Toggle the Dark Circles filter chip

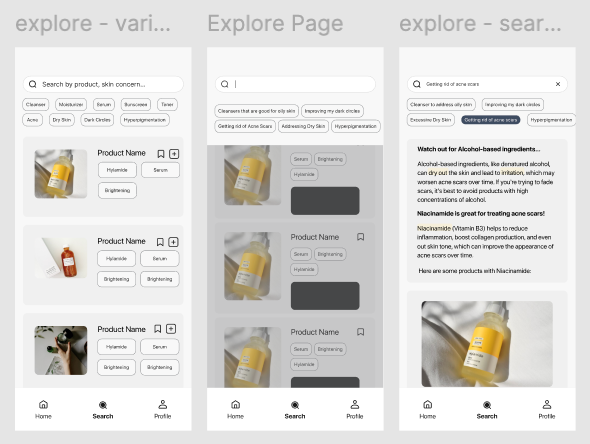[97, 120]
